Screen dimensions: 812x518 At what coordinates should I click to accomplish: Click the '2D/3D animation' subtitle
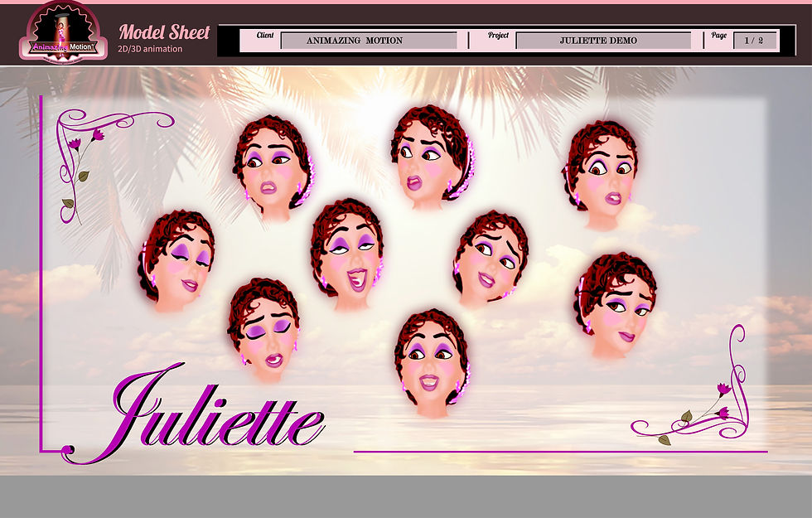[x=150, y=49]
